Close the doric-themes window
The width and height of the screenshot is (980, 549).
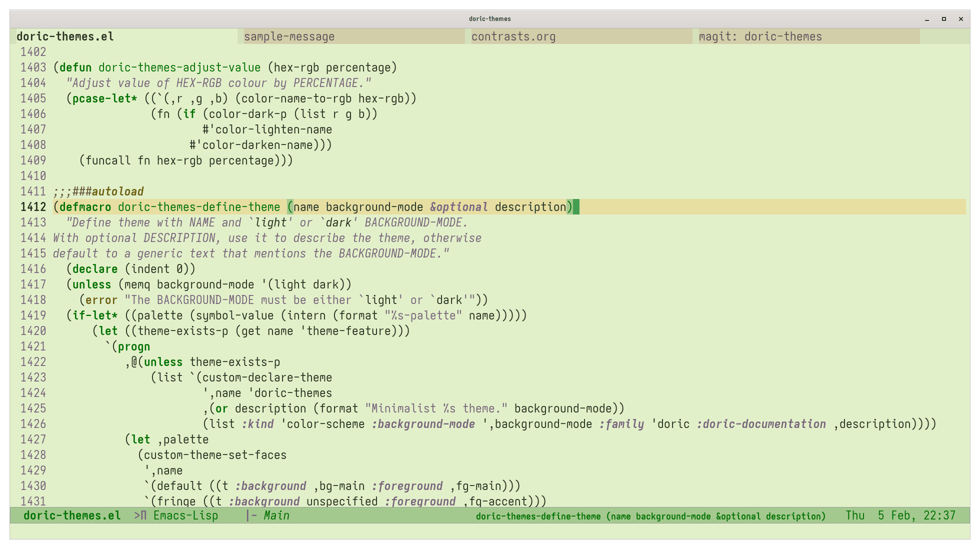[960, 19]
